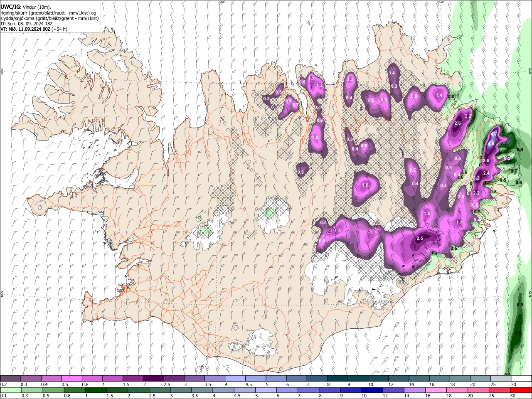The image size is (532, 399).
Task: Click valid time 'VT: Mið. 11.09.2024 00Z'
Action: coord(25,29)
